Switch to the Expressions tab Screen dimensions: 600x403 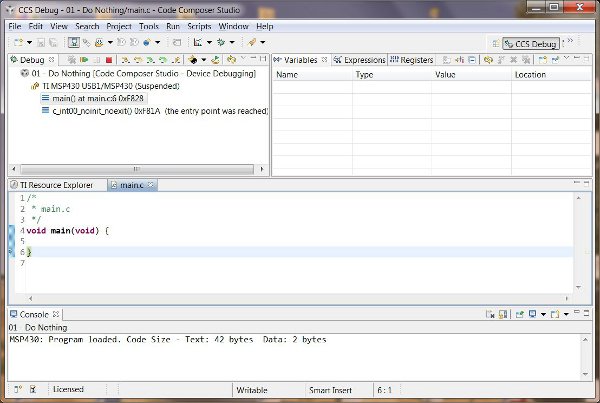pos(359,60)
